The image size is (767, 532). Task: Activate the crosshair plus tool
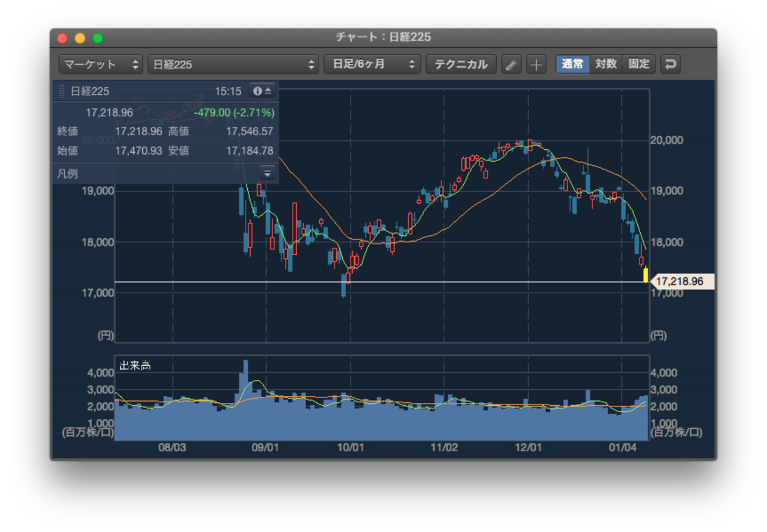pyautogui.click(x=536, y=64)
